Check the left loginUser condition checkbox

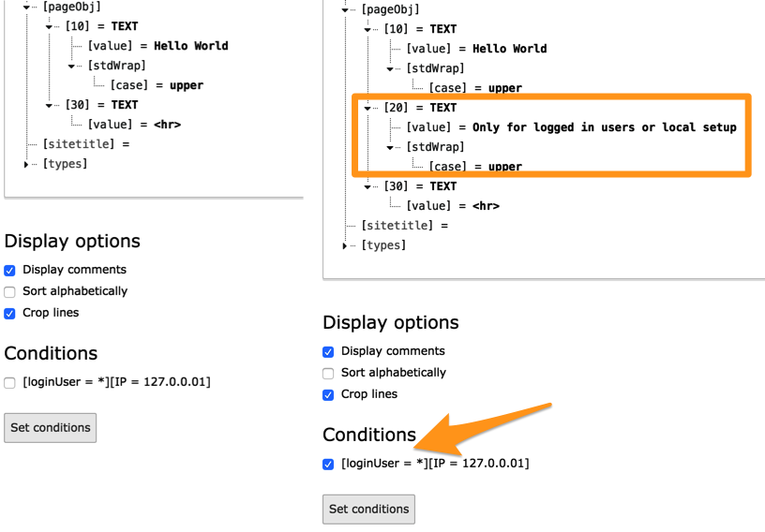10,382
